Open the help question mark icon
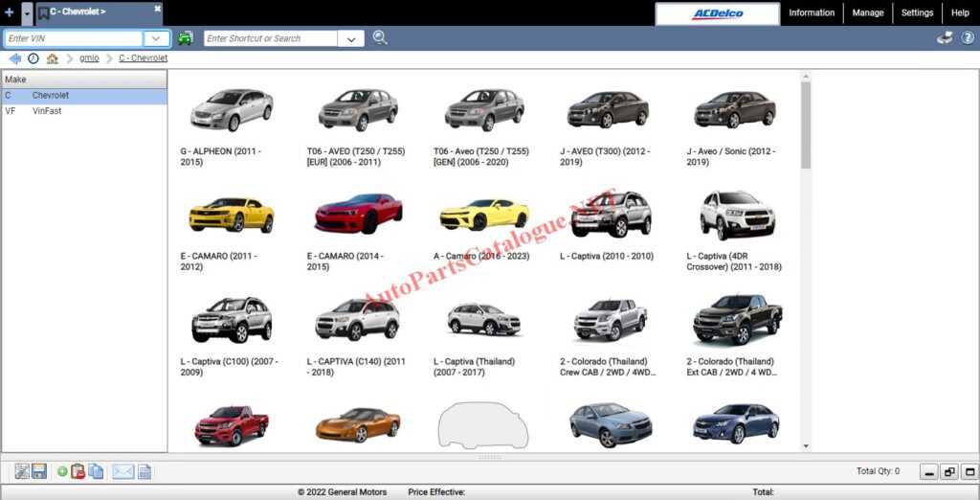The width and height of the screenshot is (980, 500). pos(967,37)
